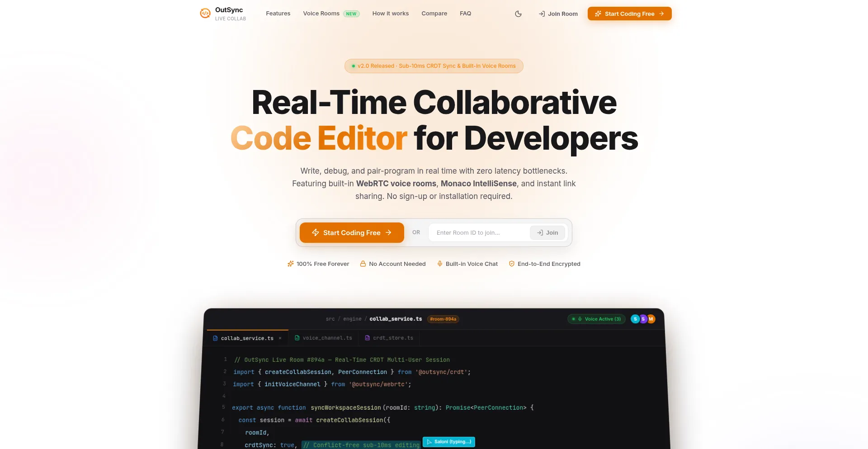This screenshot has height=449, width=868.
Task: Click shield icon beside End-to-End Encrypted
Action: tap(512, 264)
